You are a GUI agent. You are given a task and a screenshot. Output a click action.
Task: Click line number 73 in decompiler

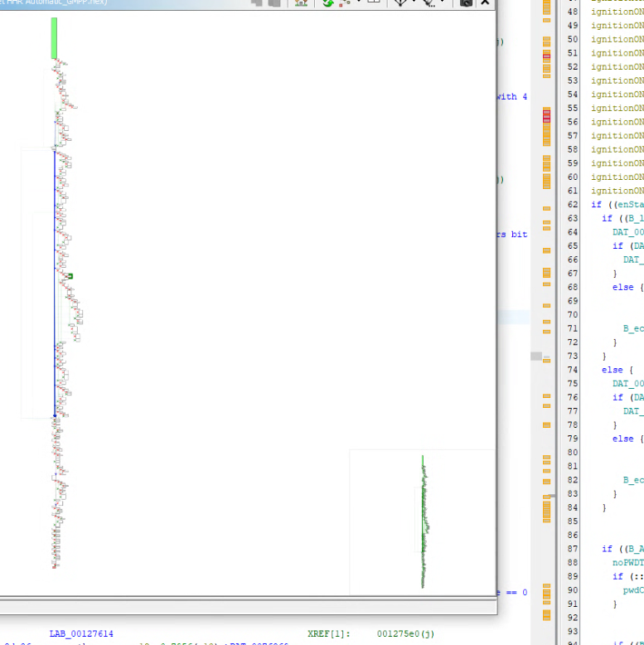pyautogui.click(x=573, y=356)
